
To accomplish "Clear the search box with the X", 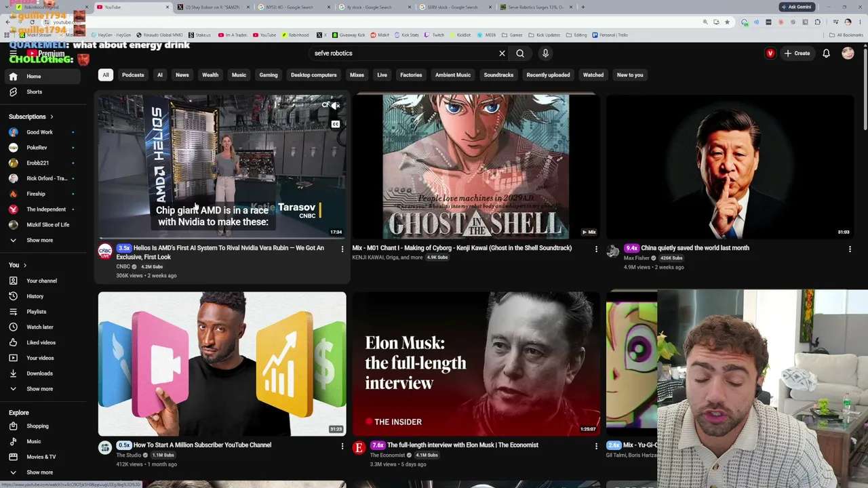I will [x=502, y=54].
